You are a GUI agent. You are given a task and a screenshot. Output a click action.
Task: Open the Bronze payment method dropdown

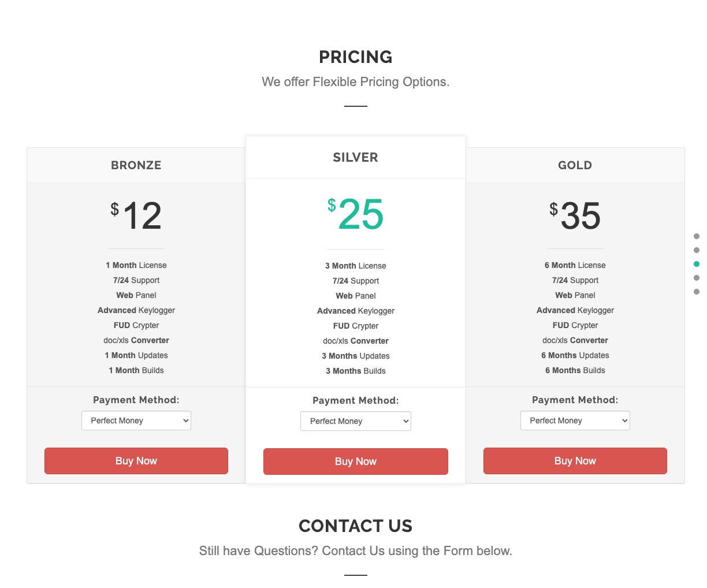[x=136, y=420]
